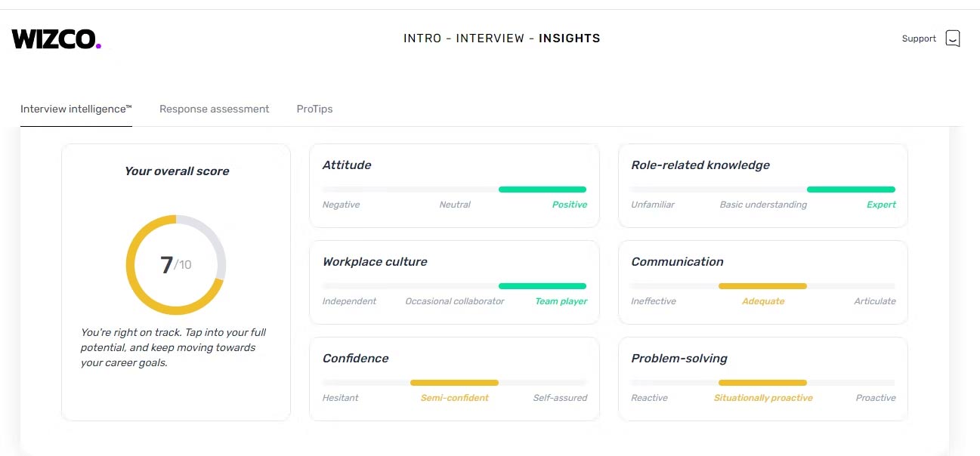Click the Communication rating bar

click(763, 286)
